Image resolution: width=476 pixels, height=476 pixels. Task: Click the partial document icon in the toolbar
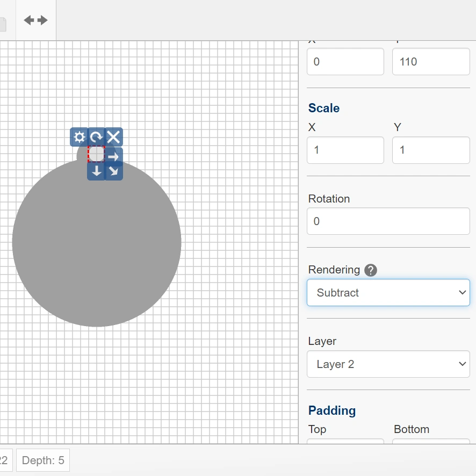(x=3, y=24)
